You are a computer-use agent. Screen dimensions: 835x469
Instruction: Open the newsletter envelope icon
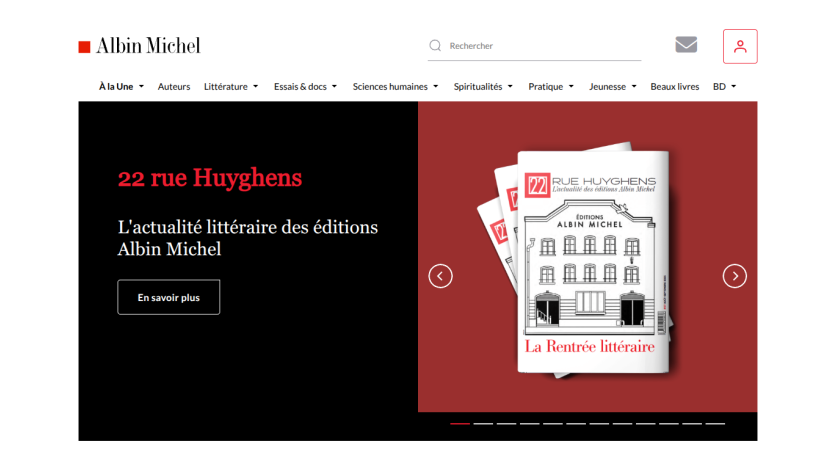[x=686, y=45]
